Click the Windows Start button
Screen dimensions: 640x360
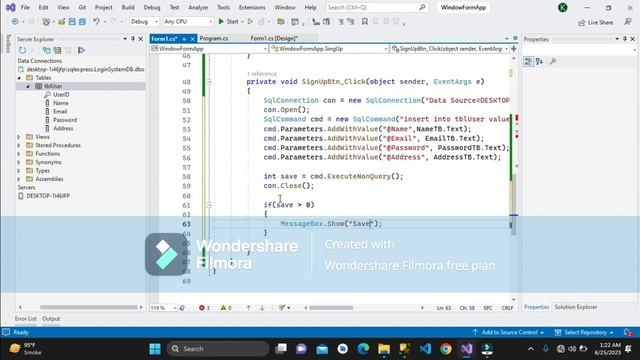point(155,349)
